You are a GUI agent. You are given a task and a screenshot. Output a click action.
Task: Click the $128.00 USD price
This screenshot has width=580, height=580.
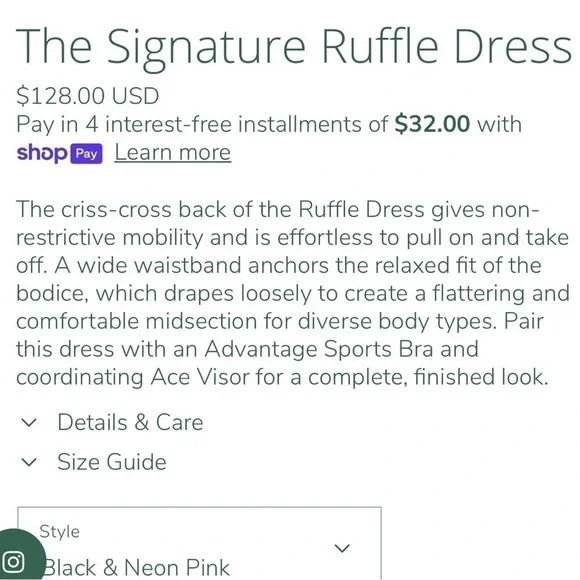click(88, 96)
